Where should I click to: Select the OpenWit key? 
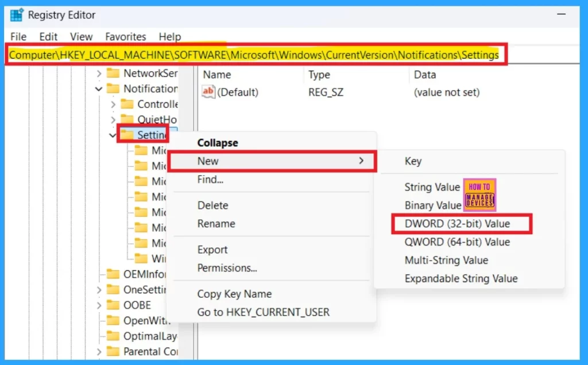(147, 321)
